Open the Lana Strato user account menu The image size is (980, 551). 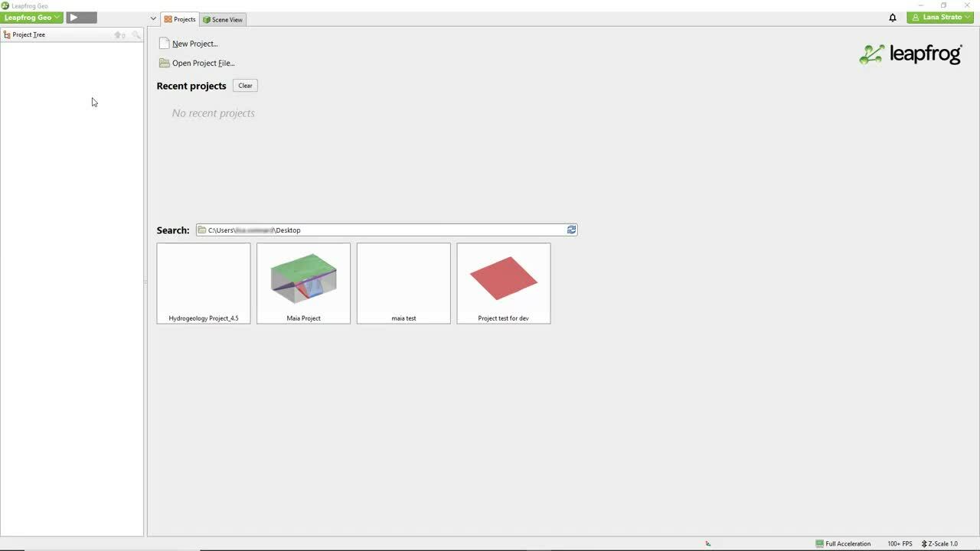click(x=940, y=17)
